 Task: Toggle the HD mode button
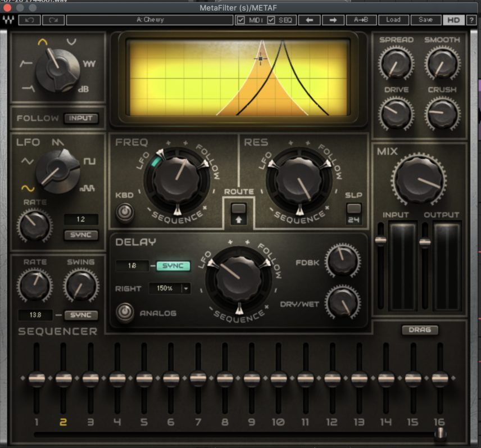[453, 20]
